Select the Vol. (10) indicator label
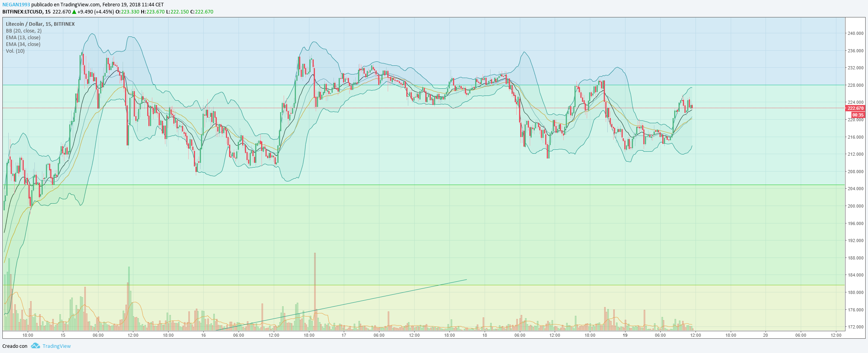Image resolution: width=868 pixels, height=353 pixels. click(x=15, y=51)
